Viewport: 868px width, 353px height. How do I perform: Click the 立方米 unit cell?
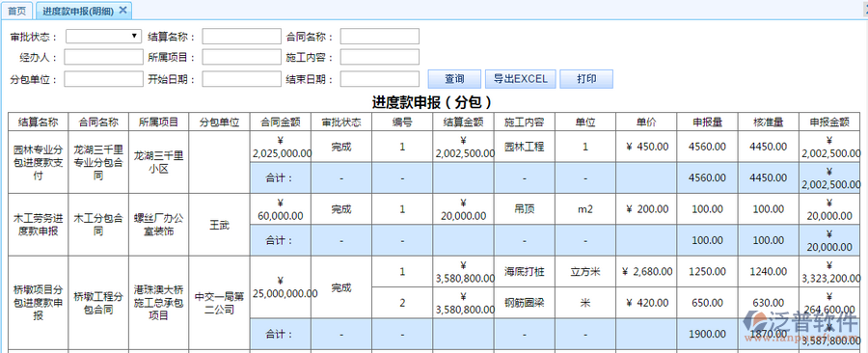(x=585, y=272)
